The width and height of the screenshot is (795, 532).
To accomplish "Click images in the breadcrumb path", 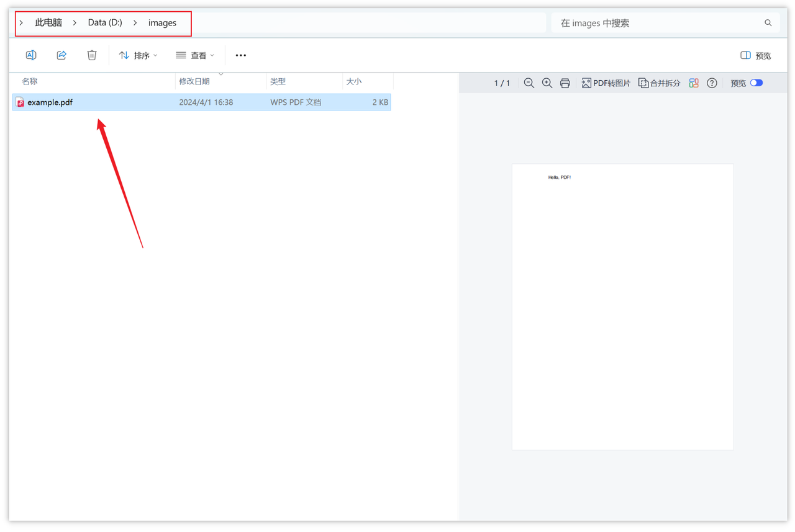I will point(162,22).
